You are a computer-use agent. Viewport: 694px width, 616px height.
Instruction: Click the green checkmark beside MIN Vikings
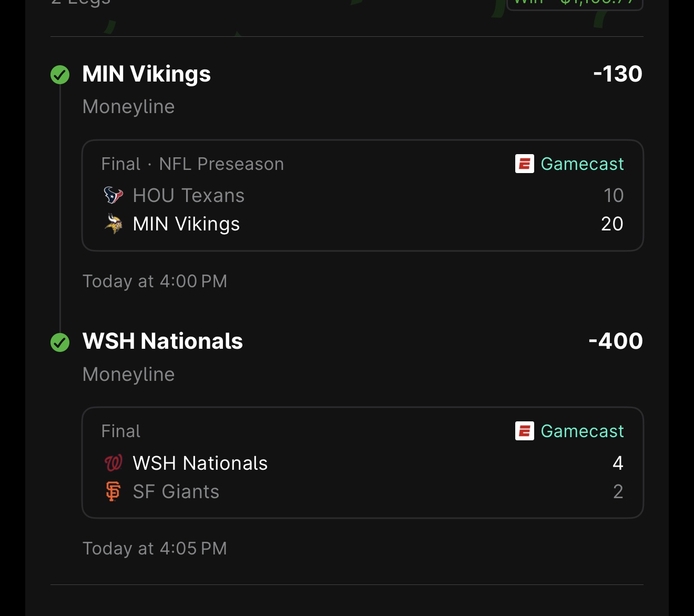pyautogui.click(x=60, y=75)
